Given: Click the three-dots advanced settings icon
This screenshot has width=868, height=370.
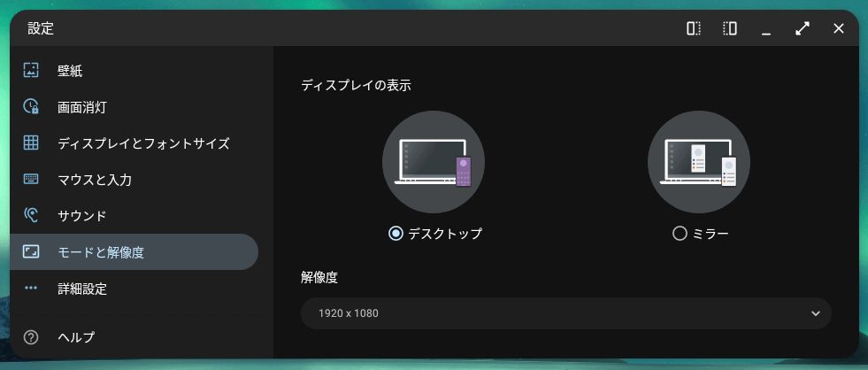Looking at the screenshot, I should pyautogui.click(x=31, y=288).
